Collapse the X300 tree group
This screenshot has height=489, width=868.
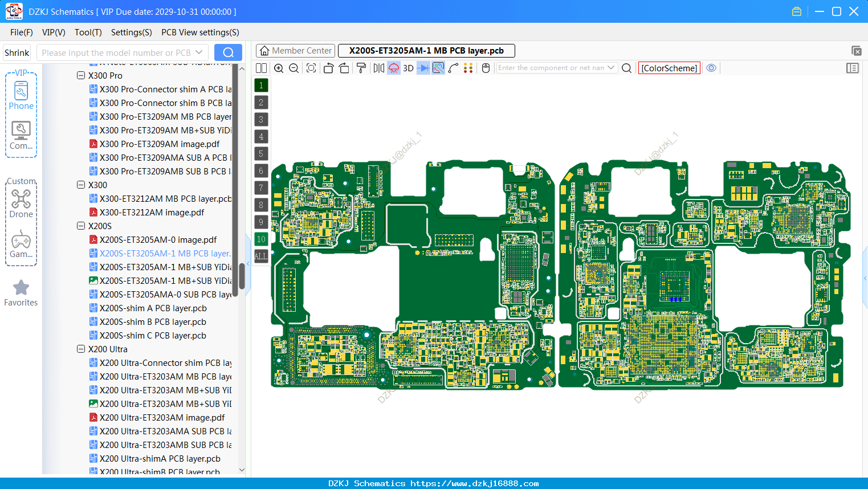(x=81, y=185)
